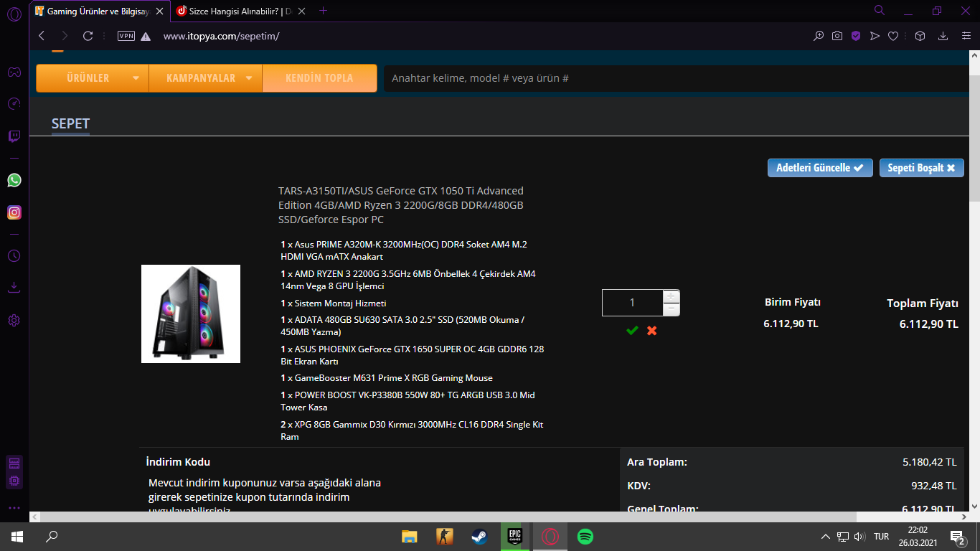Open GX Corner gamepad icon in sidebar
980x551 pixels.
(x=14, y=72)
